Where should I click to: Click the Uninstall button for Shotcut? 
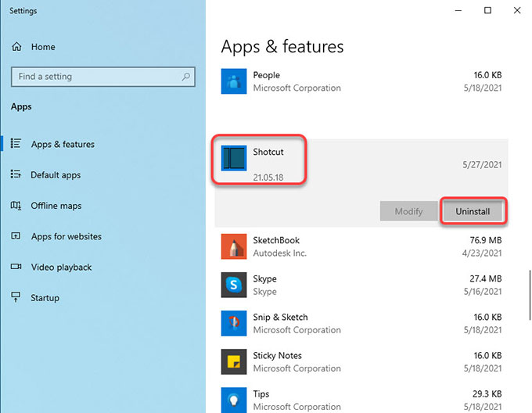tap(473, 211)
